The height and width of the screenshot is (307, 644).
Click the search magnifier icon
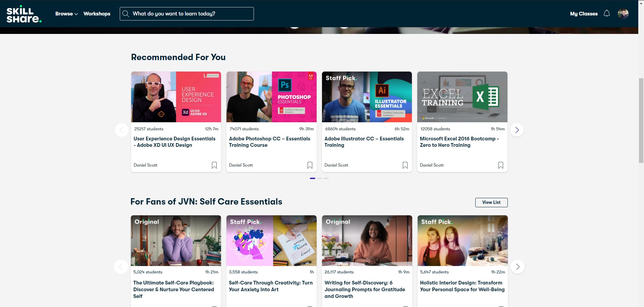(x=126, y=14)
